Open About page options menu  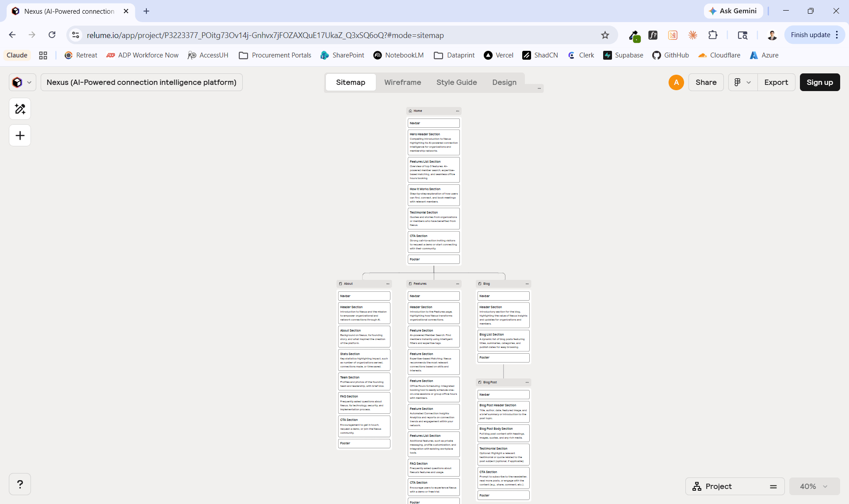click(x=388, y=284)
